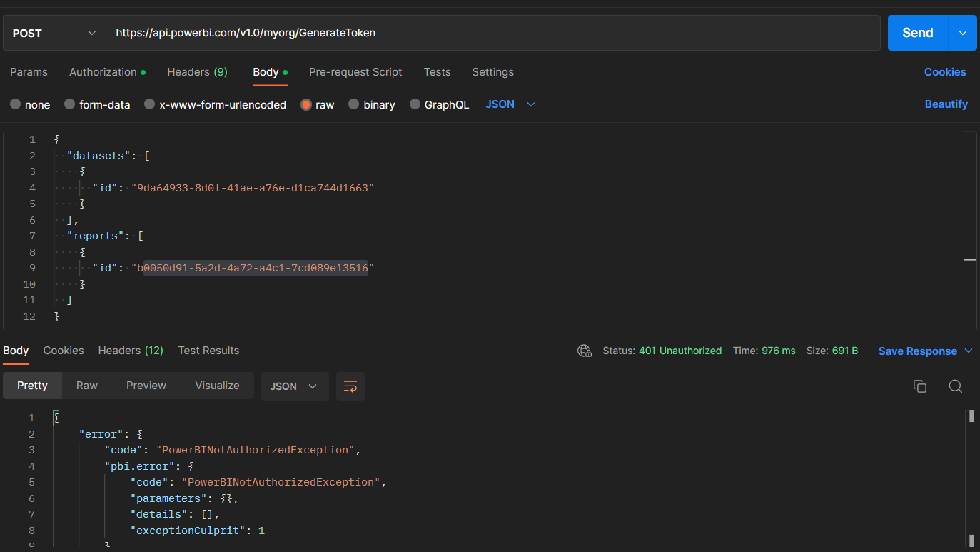Click the Size 691 B value
Screen dimensions: 980x552
[x=845, y=351]
